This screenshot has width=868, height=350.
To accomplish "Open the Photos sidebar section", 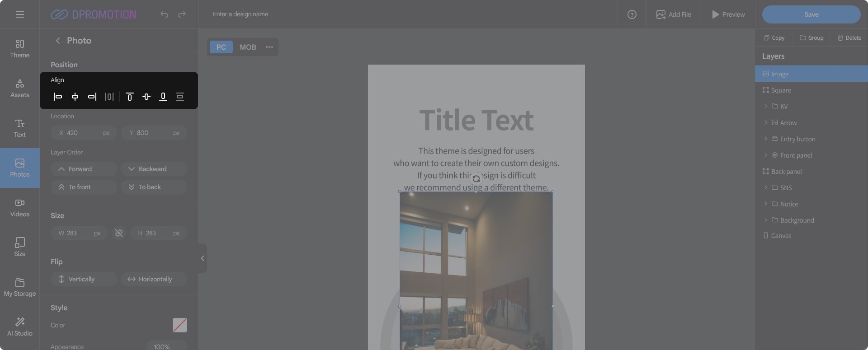I will tap(20, 168).
